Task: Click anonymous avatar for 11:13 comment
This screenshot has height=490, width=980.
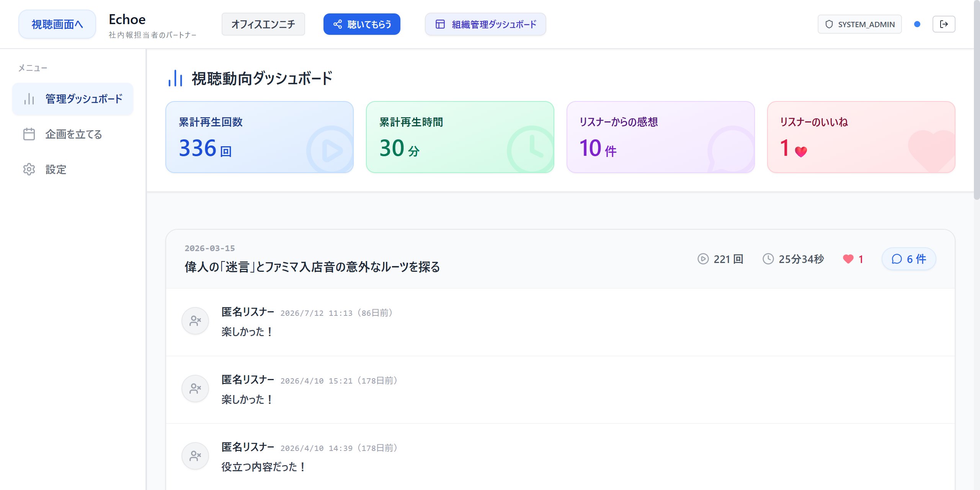Action: (195, 321)
